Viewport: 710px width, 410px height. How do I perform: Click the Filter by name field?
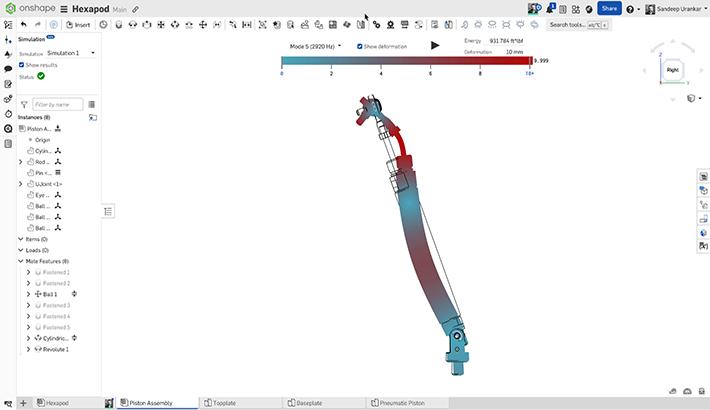click(x=58, y=105)
